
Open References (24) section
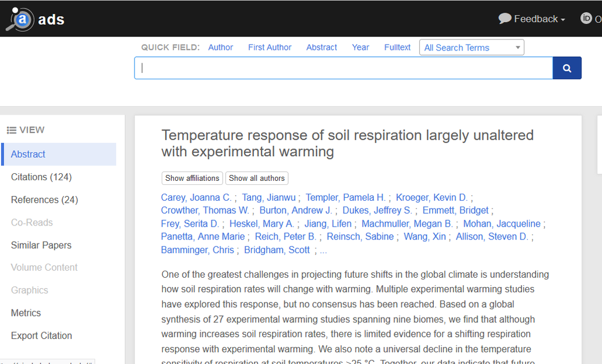(x=44, y=200)
